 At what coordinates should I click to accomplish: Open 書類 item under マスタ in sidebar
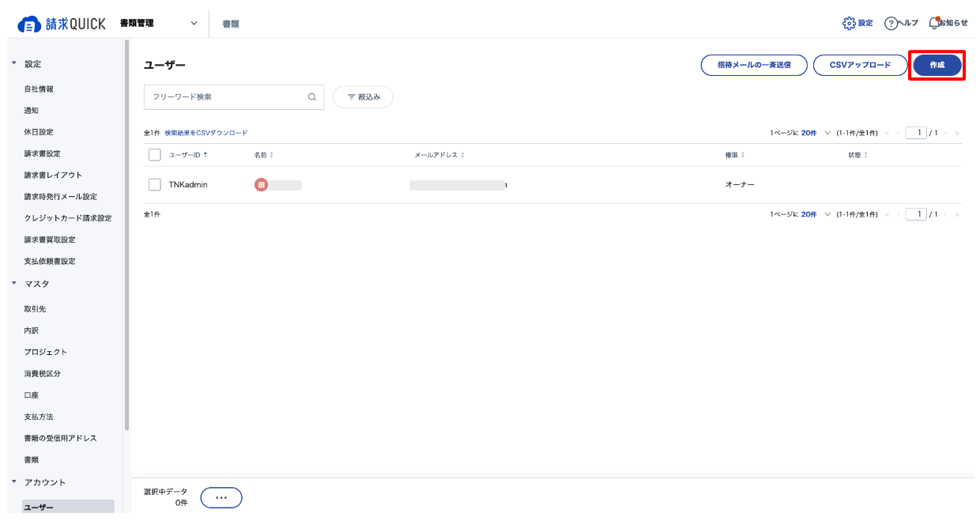tap(32, 459)
